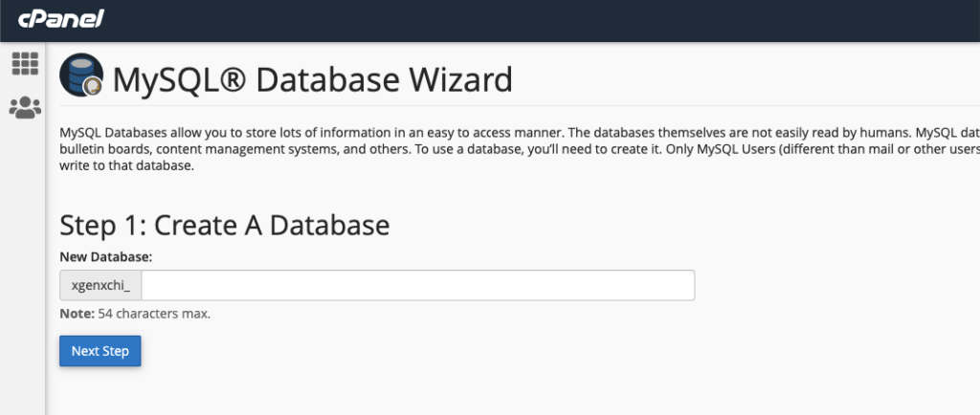Open User Manager people icon in sidebar

click(x=24, y=107)
